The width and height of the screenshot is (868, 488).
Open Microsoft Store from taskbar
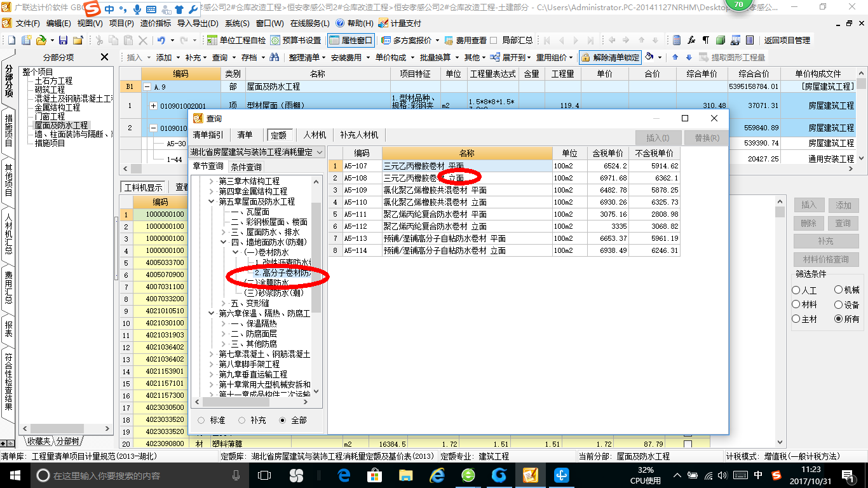pyautogui.click(x=375, y=475)
